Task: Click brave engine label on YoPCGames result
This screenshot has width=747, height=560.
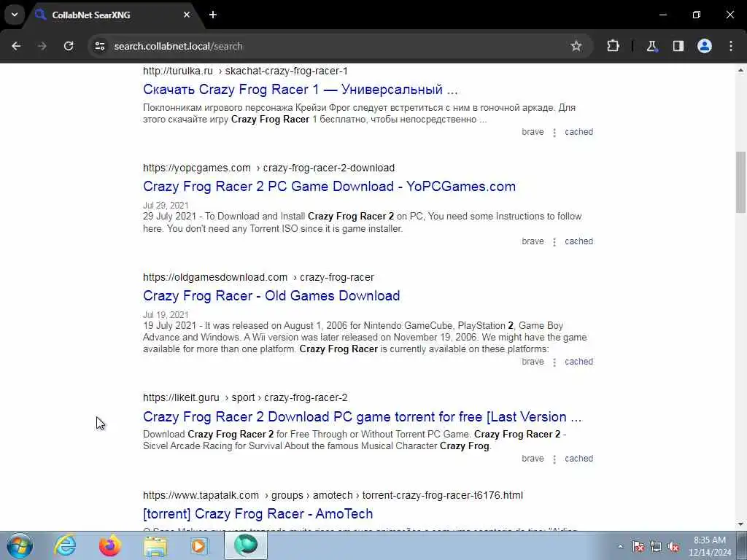Action: tap(533, 241)
